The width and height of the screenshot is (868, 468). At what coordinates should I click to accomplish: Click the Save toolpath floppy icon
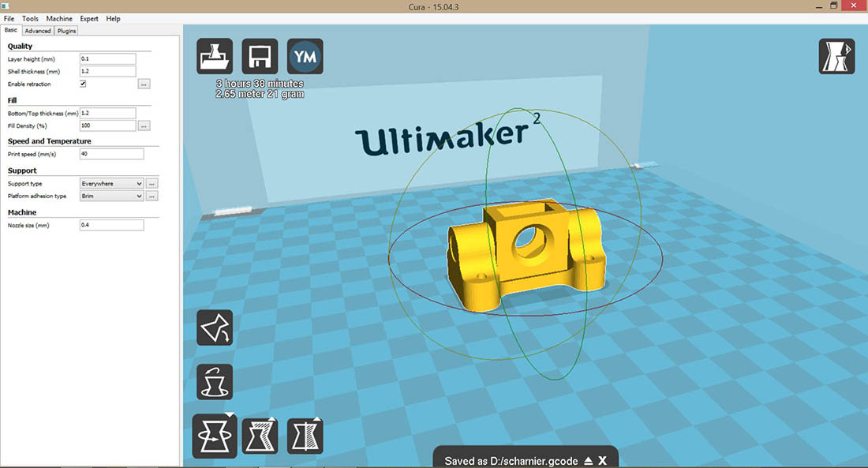click(260, 56)
